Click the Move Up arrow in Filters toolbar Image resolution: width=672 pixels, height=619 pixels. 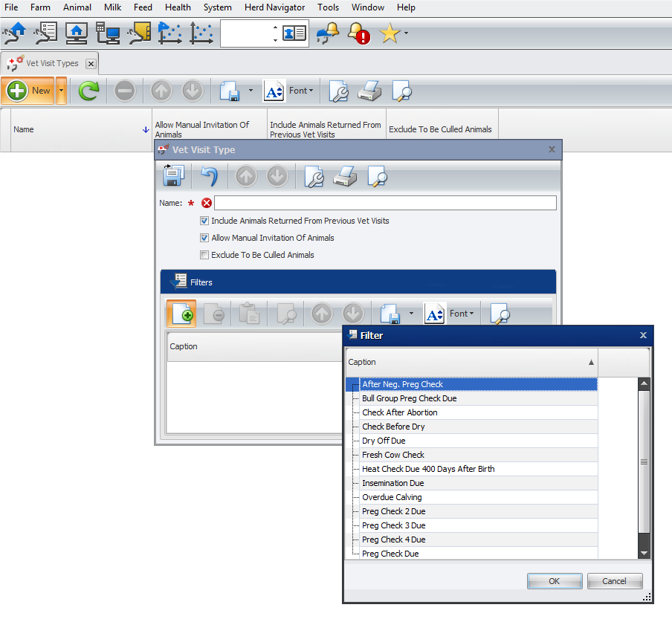click(322, 314)
